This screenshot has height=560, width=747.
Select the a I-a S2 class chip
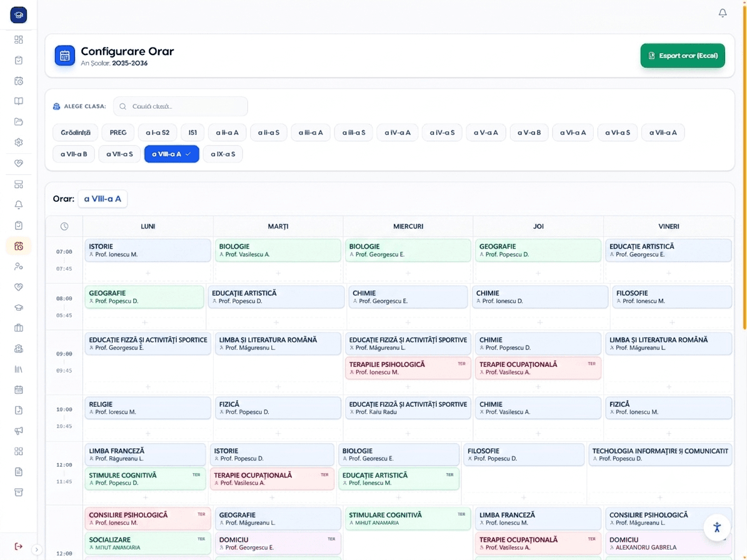158,132
